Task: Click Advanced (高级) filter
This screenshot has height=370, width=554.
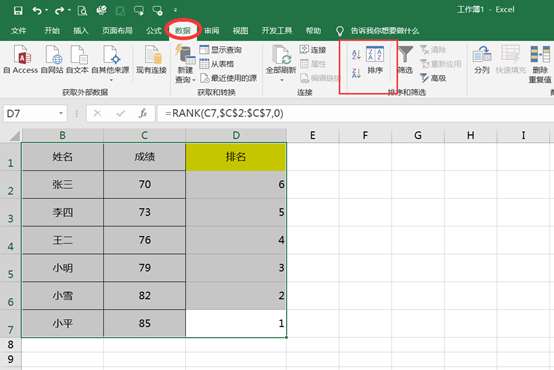Action: tap(433, 78)
